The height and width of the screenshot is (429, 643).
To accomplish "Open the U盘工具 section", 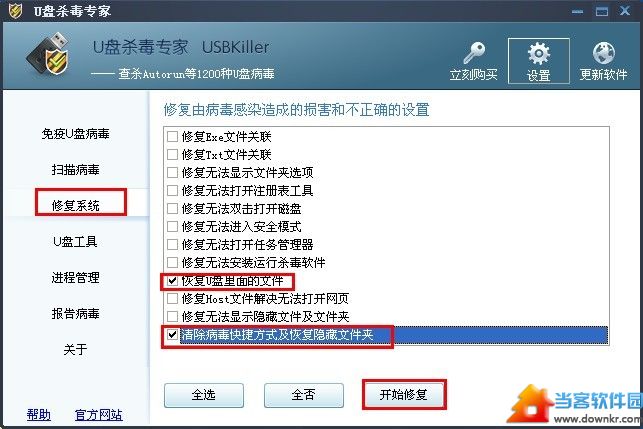I will pos(75,242).
